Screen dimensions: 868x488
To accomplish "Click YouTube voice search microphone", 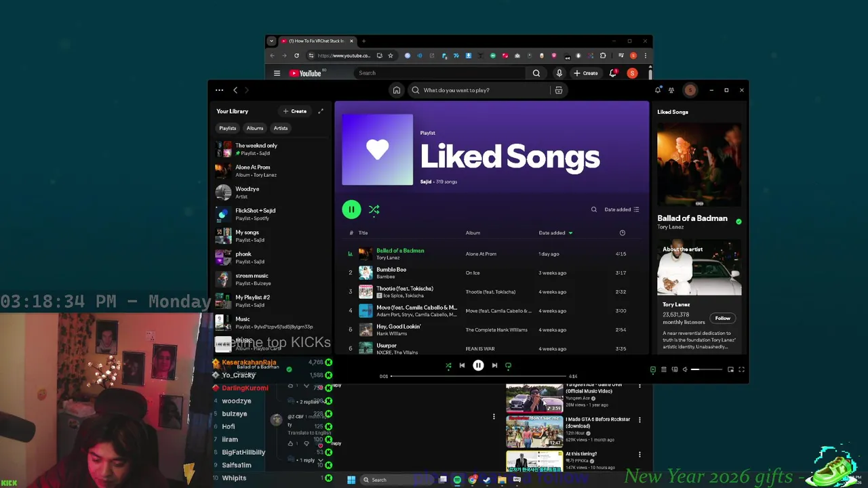I will 559,73.
